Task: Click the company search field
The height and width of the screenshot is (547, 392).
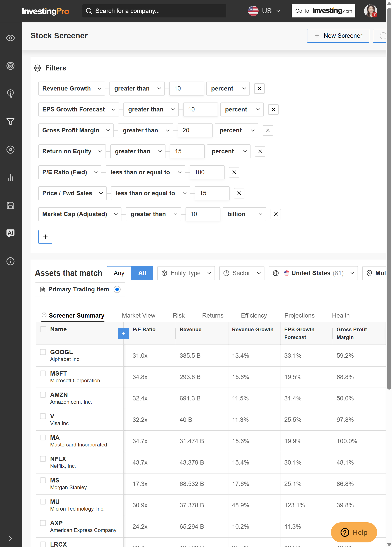Action: tap(154, 11)
